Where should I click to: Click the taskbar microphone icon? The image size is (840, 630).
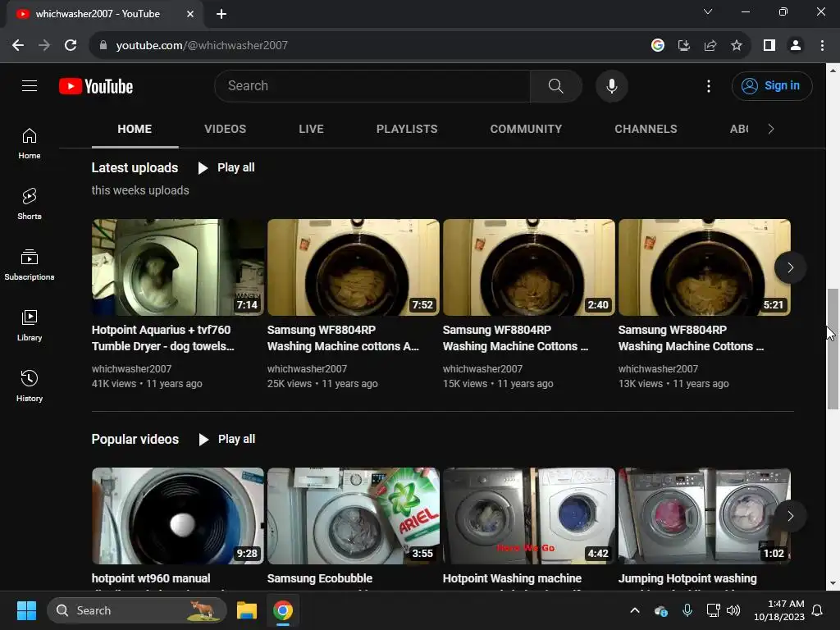point(687,610)
